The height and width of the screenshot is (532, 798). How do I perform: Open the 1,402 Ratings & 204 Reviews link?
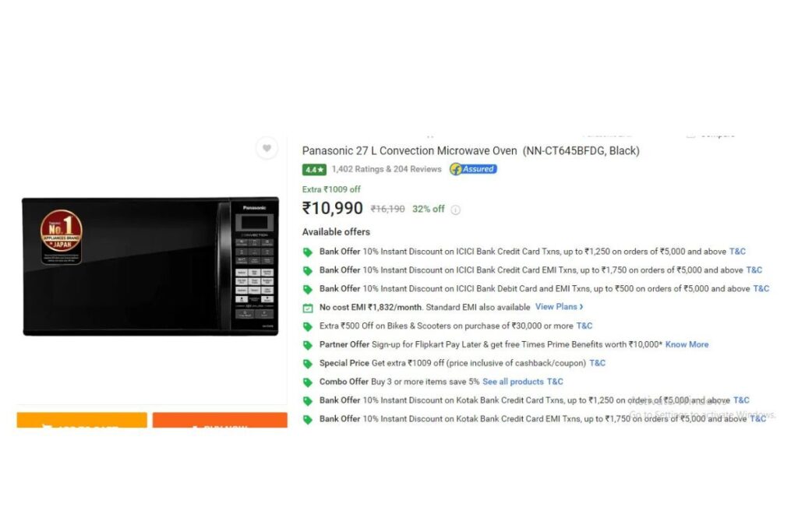(x=387, y=169)
